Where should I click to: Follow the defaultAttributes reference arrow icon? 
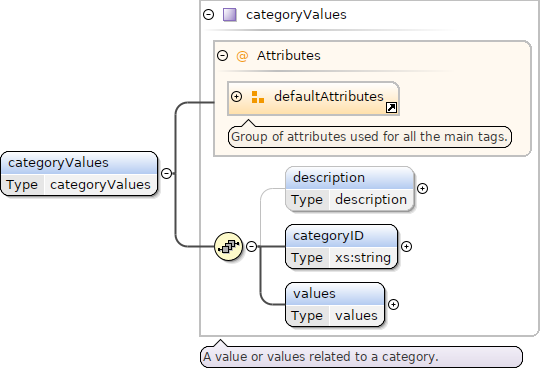[x=391, y=108]
